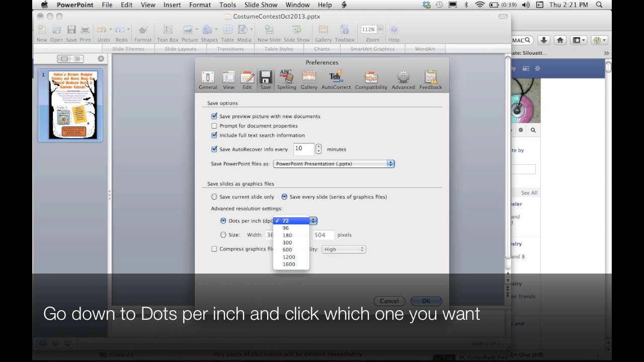This screenshot has width=644, height=362.
Task: Click the Media toolbar icon
Action: coord(244,33)
